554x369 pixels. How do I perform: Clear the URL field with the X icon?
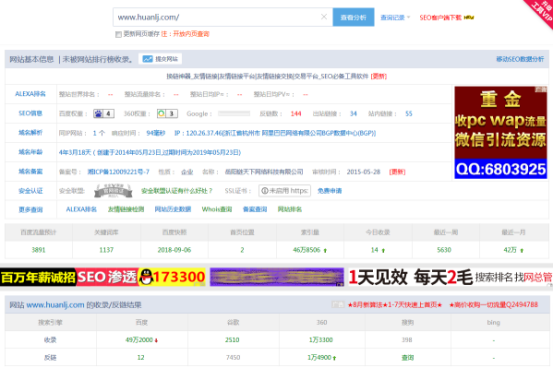pyautogui.click(x=324, y=17)
